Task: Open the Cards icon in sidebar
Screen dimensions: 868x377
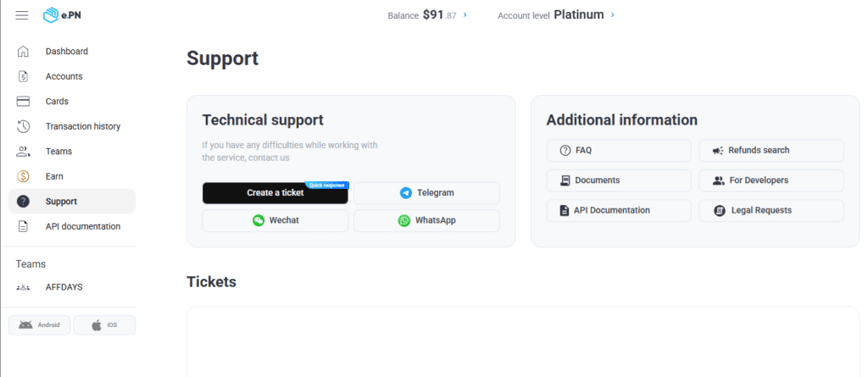Action: tap(23, 102)
